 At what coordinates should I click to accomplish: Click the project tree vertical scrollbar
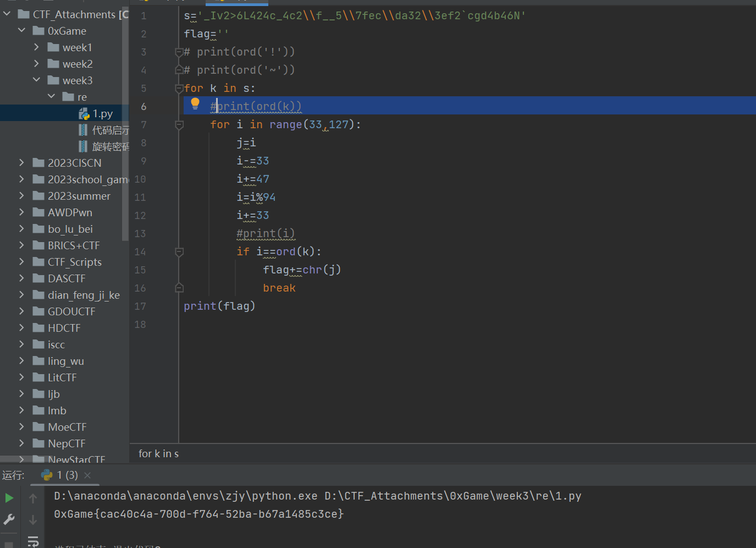click(125, 138)
